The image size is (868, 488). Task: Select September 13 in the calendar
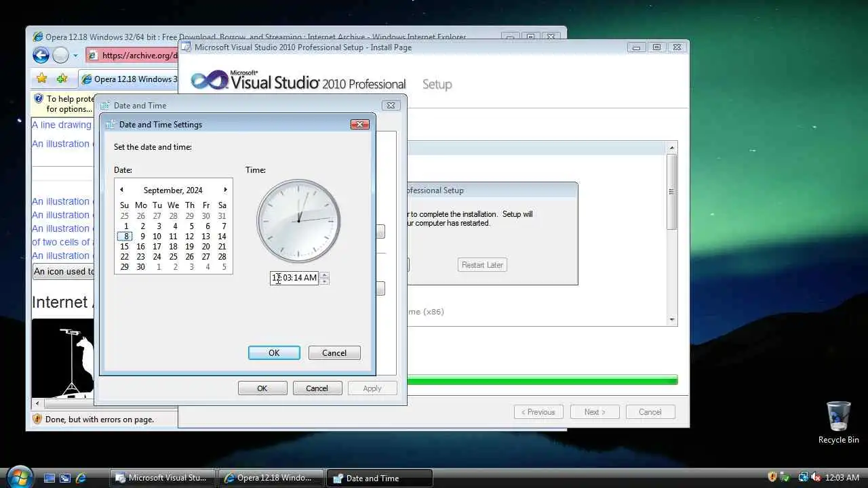pos(205,237)
